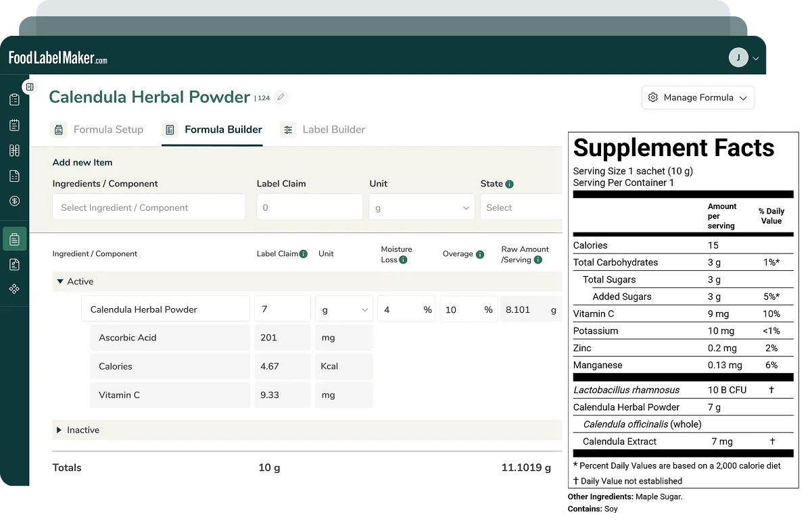Screen dimensions: 812x529
Task: Click the Formula Builder tab icon
Action: (170, 130)
